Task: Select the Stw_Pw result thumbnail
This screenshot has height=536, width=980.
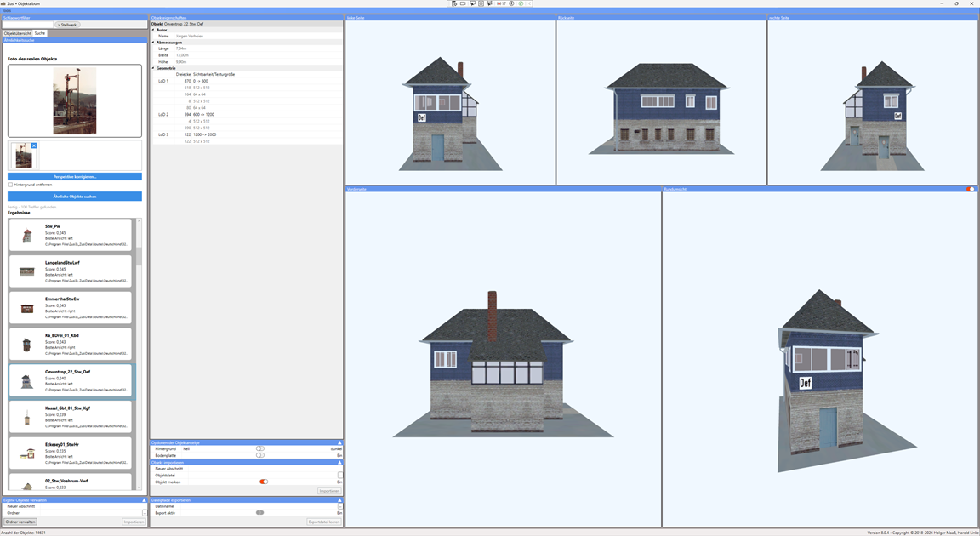Action: (27, 236)
